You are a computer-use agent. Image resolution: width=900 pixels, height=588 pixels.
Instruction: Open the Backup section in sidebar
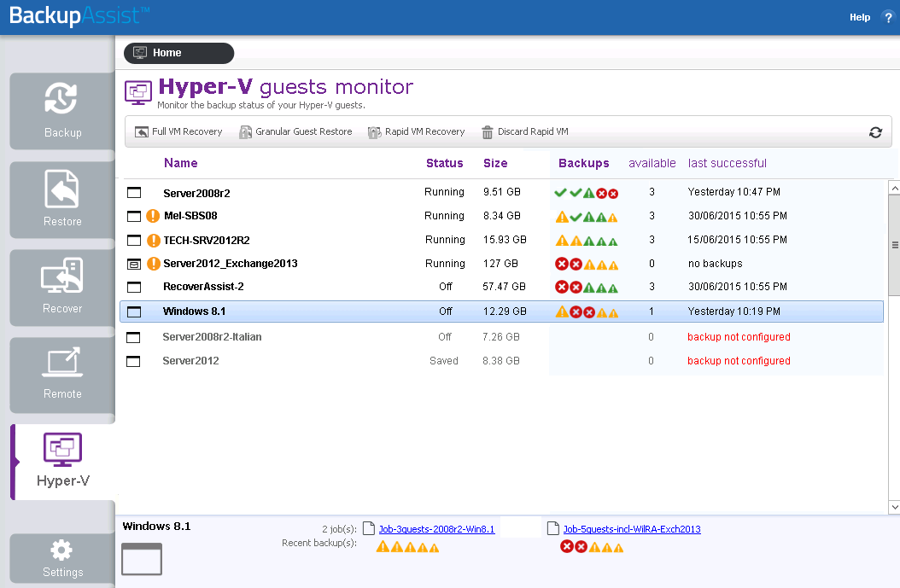[62, 111]
